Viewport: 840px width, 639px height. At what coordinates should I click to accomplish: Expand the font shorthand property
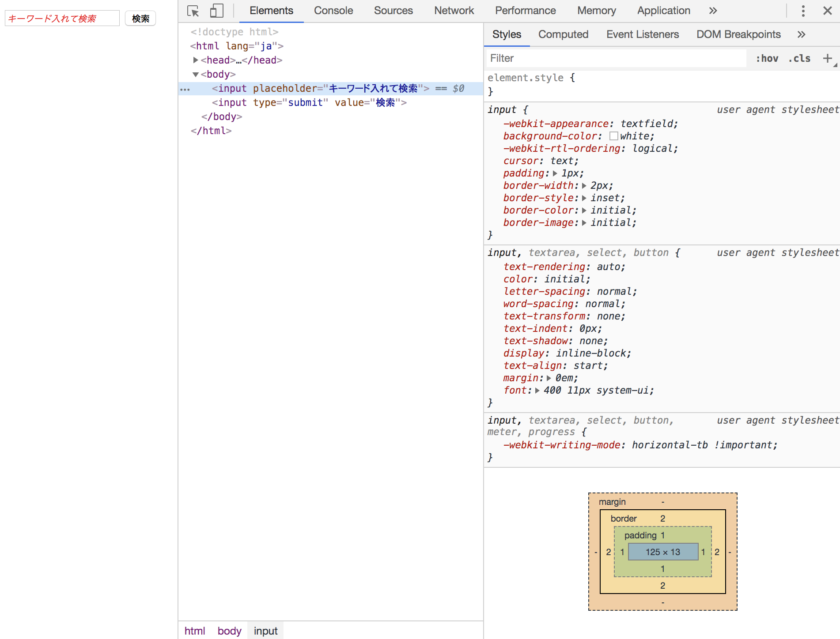click(x=537, y=391)
